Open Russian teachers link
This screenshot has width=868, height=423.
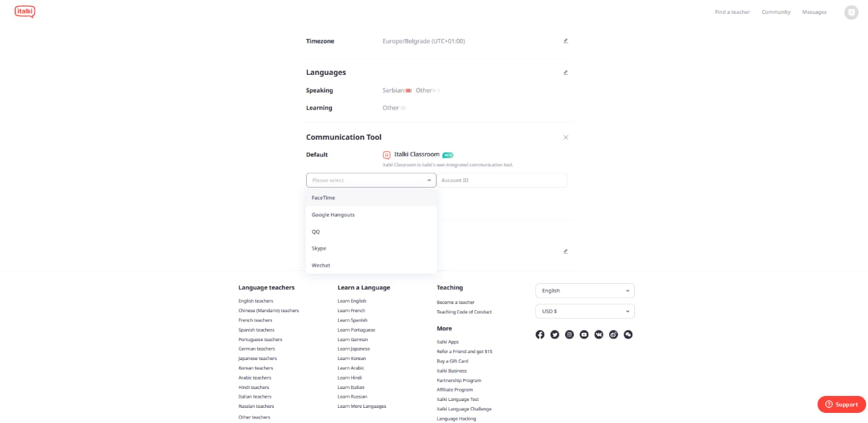coord(256,406)
